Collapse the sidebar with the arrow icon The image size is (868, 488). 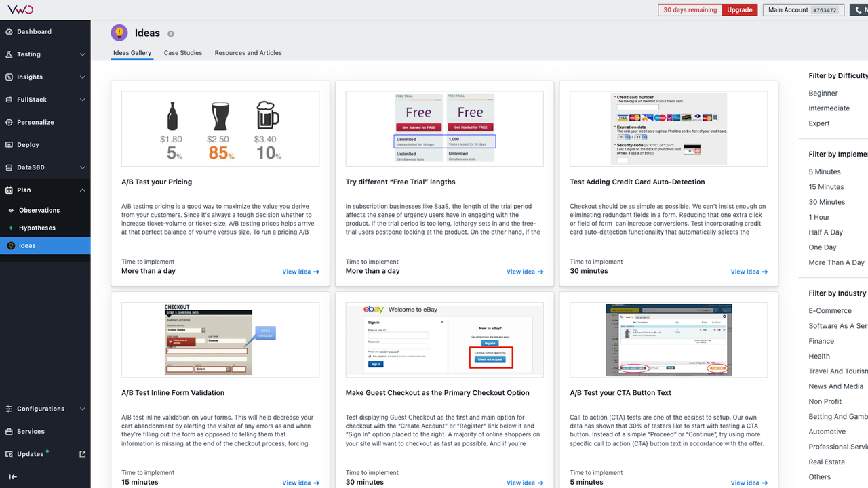pos(12,477)
